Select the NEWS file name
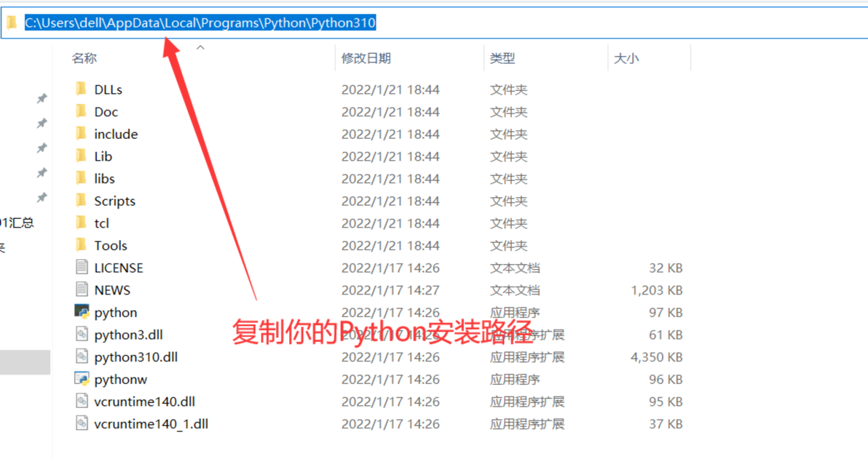868x459 pixels. pyautogui.click(x=112, y=290)
